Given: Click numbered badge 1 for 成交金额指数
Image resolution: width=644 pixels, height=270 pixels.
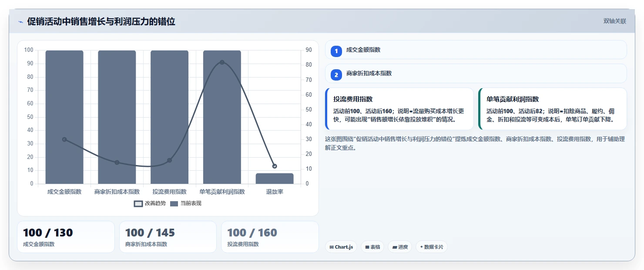Looking at the screenshot, I should pyautogui.click(x=336, y=51).
